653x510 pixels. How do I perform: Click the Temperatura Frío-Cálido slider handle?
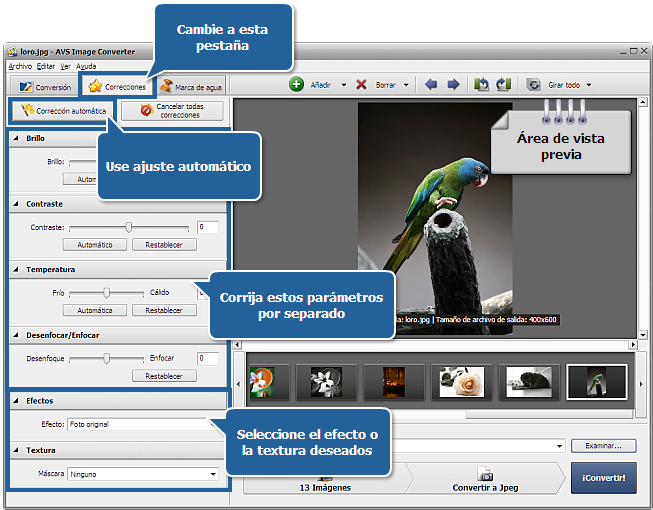(107, 293)
